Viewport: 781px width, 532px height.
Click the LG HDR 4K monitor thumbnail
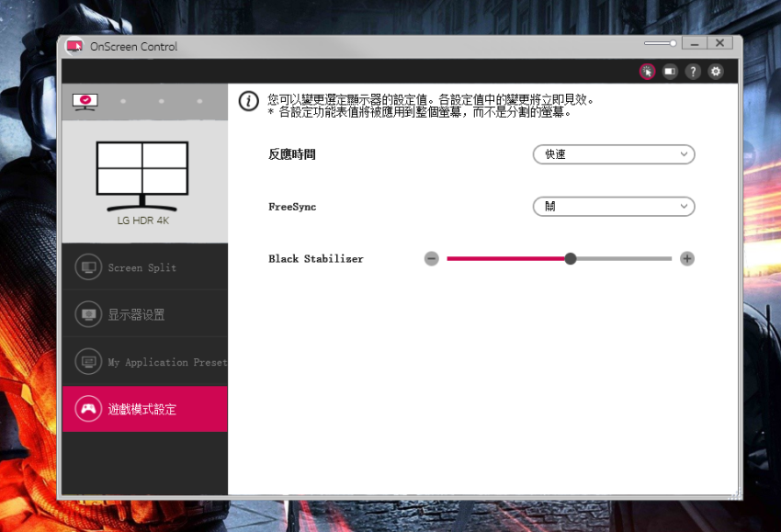tap(142, 176)
